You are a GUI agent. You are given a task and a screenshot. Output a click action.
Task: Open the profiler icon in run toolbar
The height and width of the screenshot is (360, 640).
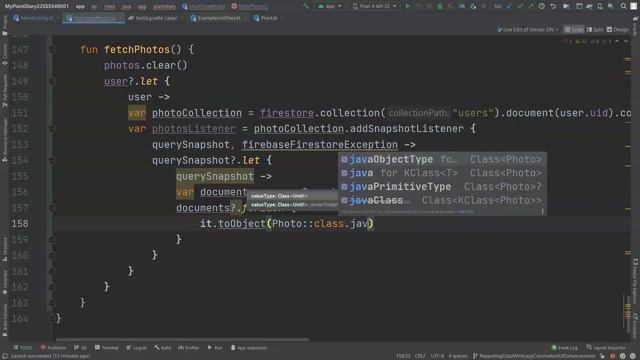(462, 6)
